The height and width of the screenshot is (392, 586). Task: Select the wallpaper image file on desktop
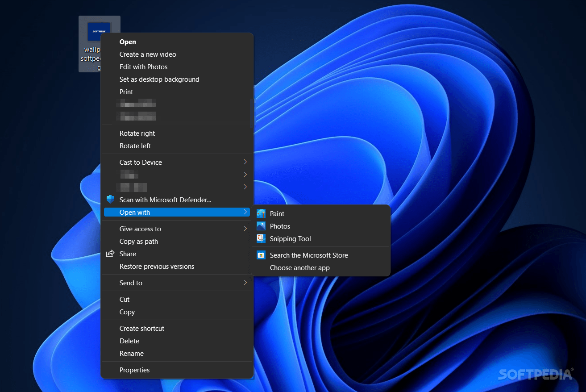[x=99, y=44]
